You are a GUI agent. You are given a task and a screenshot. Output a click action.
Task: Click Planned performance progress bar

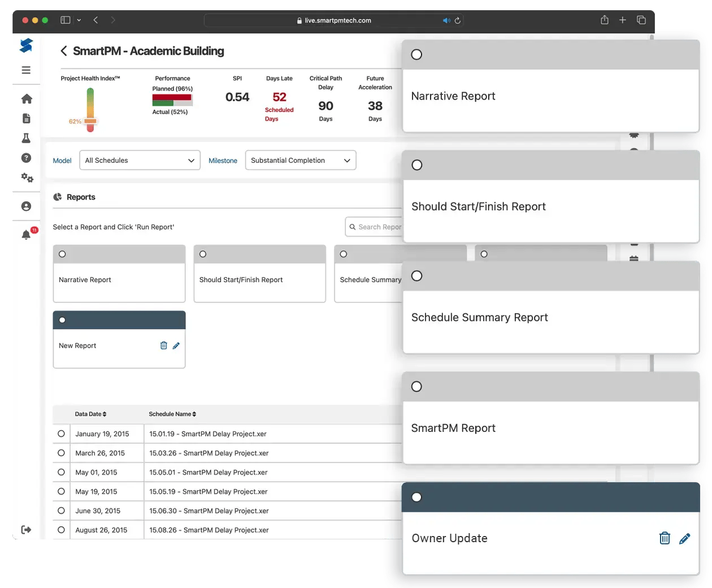coord(172,97)
